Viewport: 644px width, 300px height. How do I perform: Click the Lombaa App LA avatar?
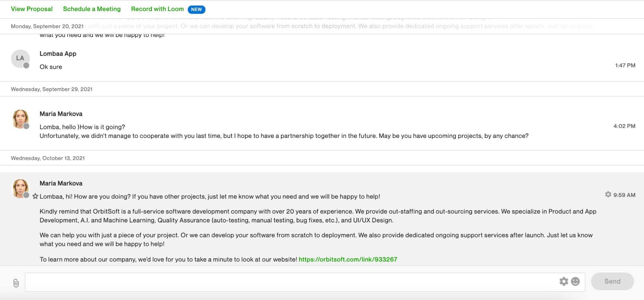point(20,58)
